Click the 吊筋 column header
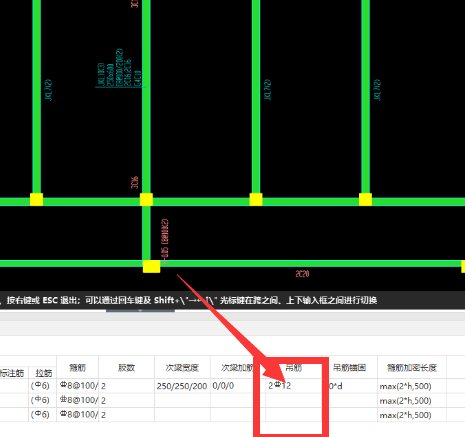465x437 pixels. click(293, 367)
